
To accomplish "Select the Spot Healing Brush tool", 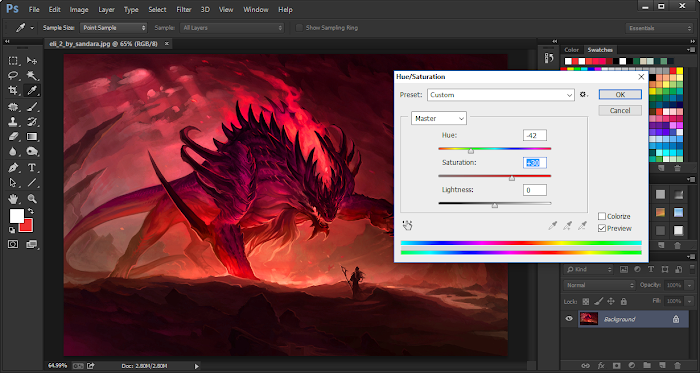I will tap(13, 107).
